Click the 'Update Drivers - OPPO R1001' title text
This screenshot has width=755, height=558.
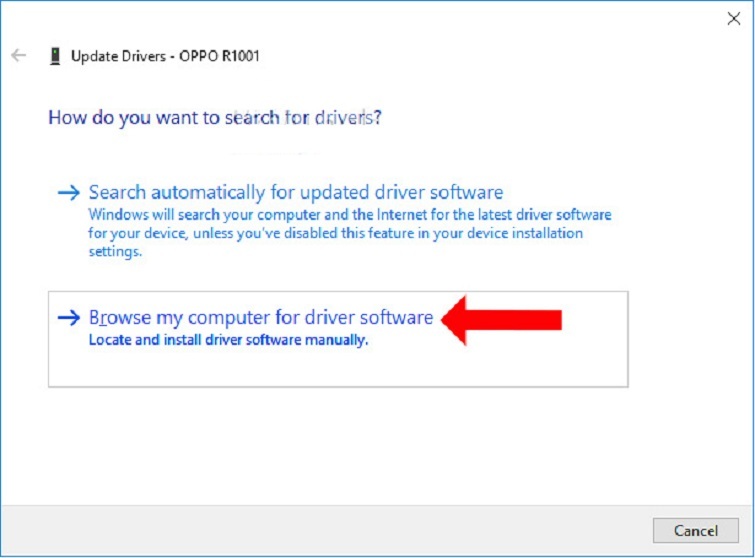coord(165,56)
